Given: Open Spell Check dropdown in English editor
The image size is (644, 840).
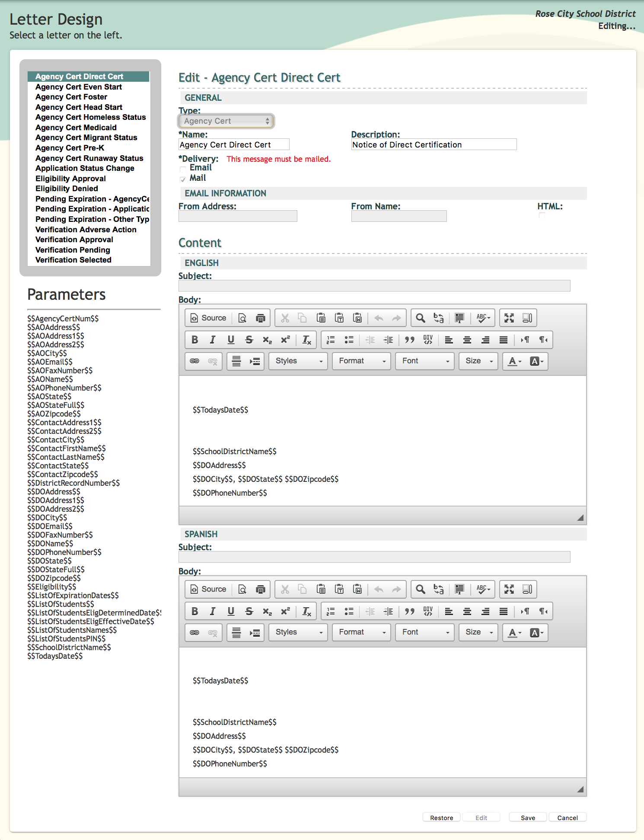Looking at the screenshot, I should point(483,318).
